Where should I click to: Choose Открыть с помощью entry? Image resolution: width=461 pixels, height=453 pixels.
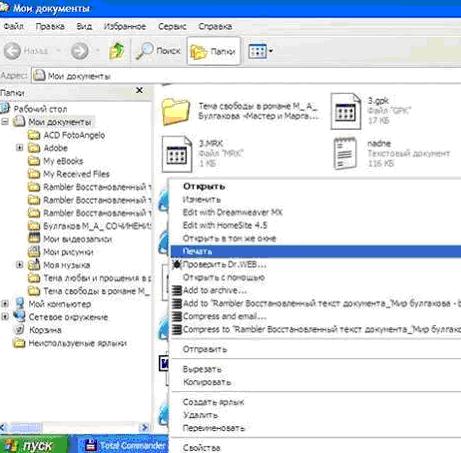coord(315,277)
